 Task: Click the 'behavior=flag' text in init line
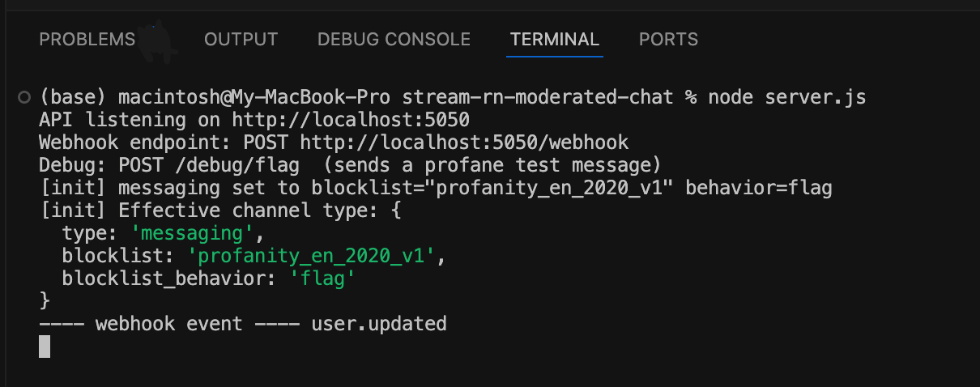tap(759, 188)
